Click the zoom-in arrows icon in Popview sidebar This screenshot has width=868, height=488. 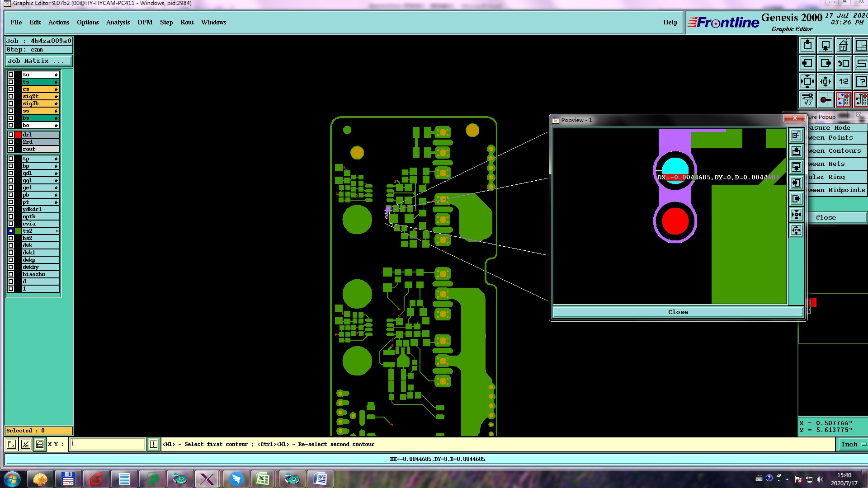pos(796,215)
